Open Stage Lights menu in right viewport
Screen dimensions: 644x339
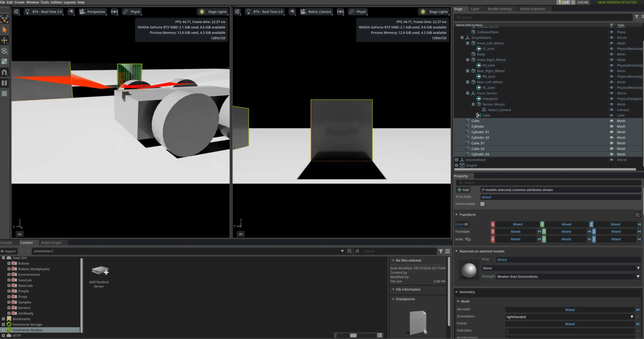pos(434,12)
